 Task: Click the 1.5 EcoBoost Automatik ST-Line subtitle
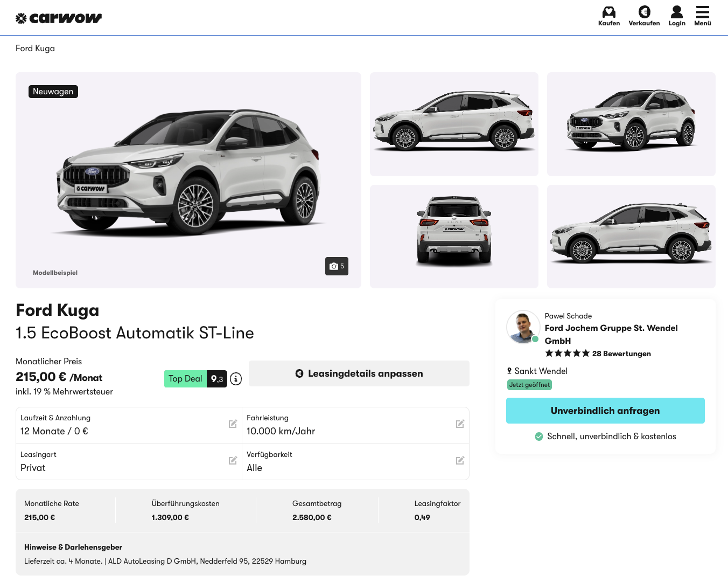click(135, 333)
